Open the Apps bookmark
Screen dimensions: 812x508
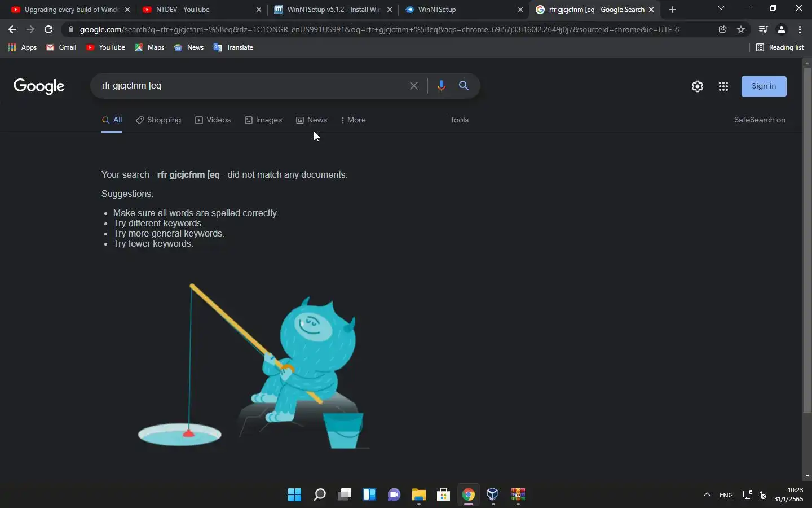[x=23, y=47]
